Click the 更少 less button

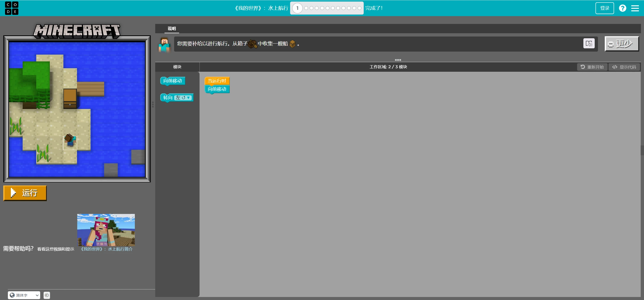(x=622, y=44)
